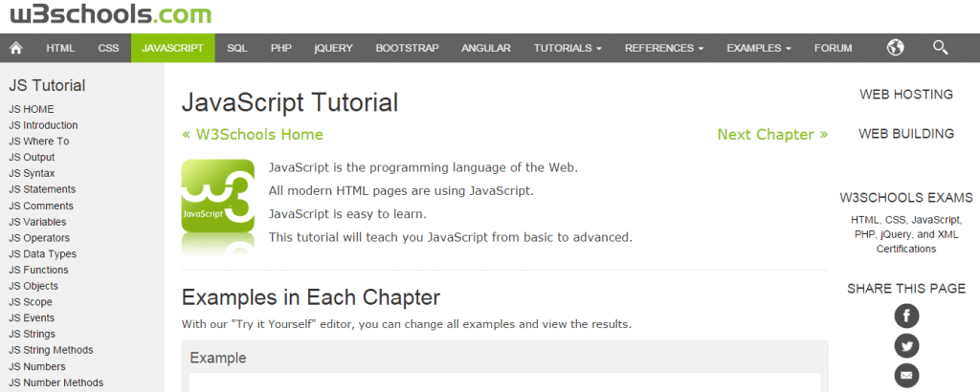The image size is (980, 392).
Task: Click the 'SHARE THIS PAGE' heading
Action: [906, 289]
